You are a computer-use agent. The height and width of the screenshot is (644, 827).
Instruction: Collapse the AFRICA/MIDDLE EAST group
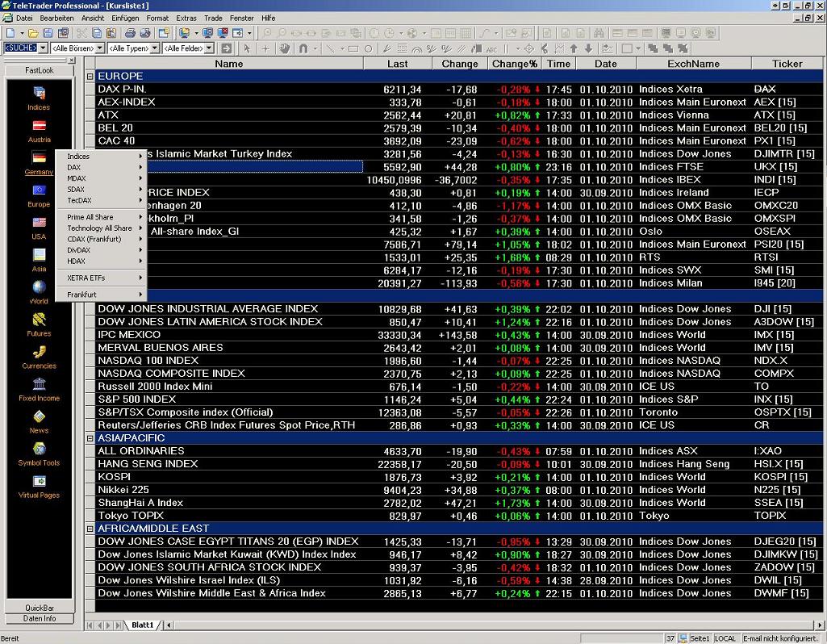pyautogui.click(x=90, y=529)
